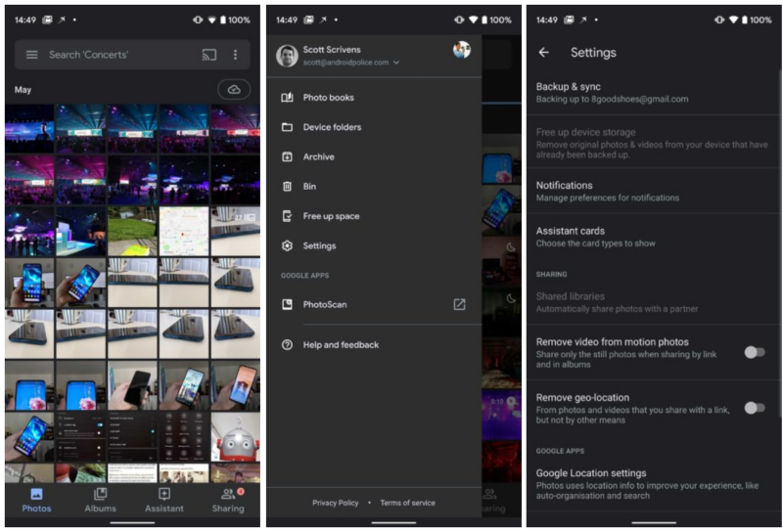Image resolution: width=783 pixels, height=532 pixels.
Task: Switch to the Sharing tab
Action: pos(228,501)
